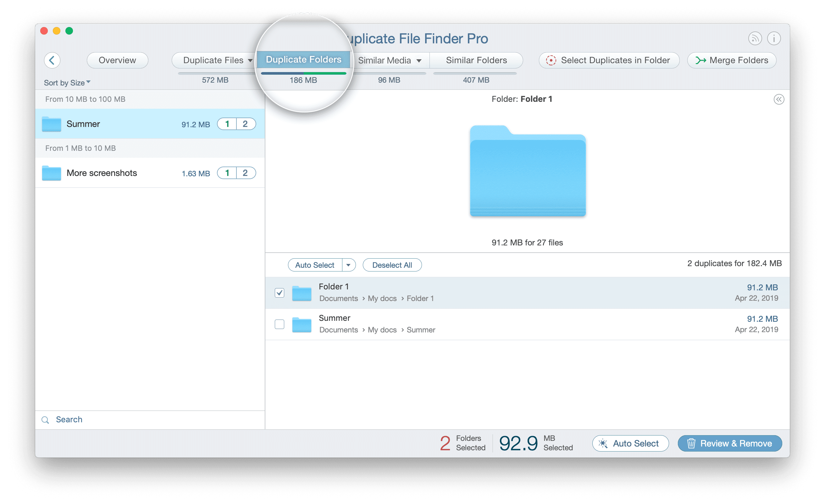Click the Summer folder icon in the sidebar
Image resolution: width=825 pixels, height=504 pixels.
click(x=51, y=124)
